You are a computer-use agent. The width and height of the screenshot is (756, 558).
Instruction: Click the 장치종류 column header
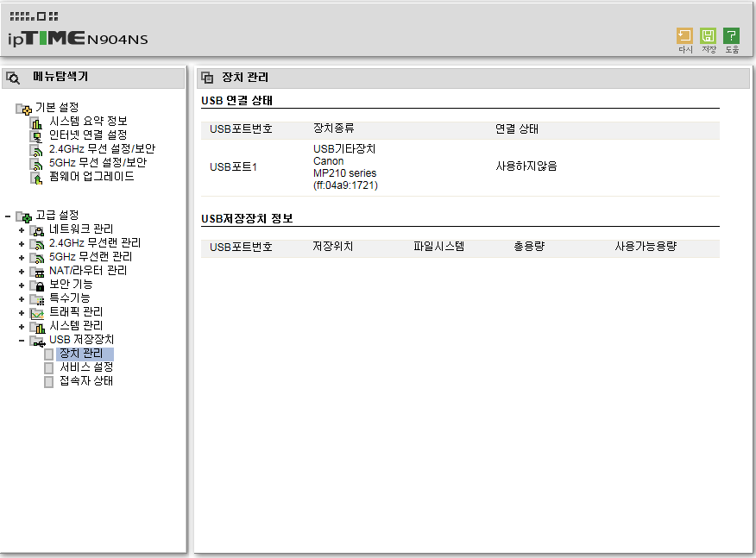pos(334,129)
